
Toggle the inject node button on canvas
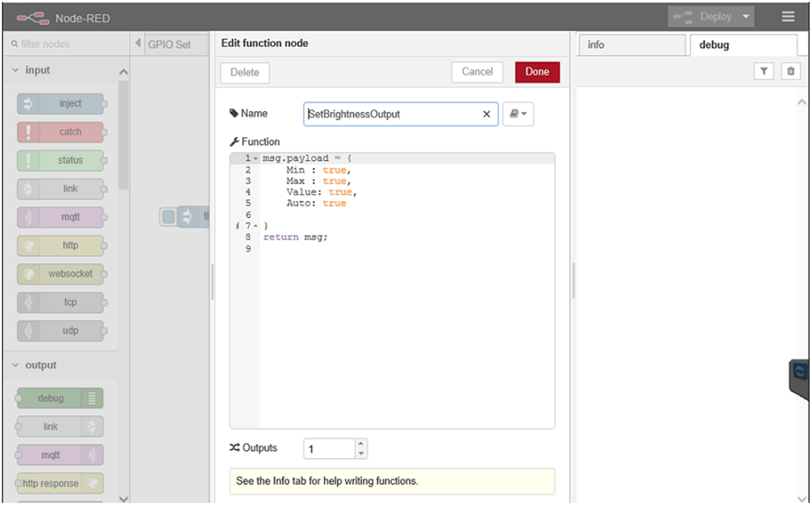(169, 217)
